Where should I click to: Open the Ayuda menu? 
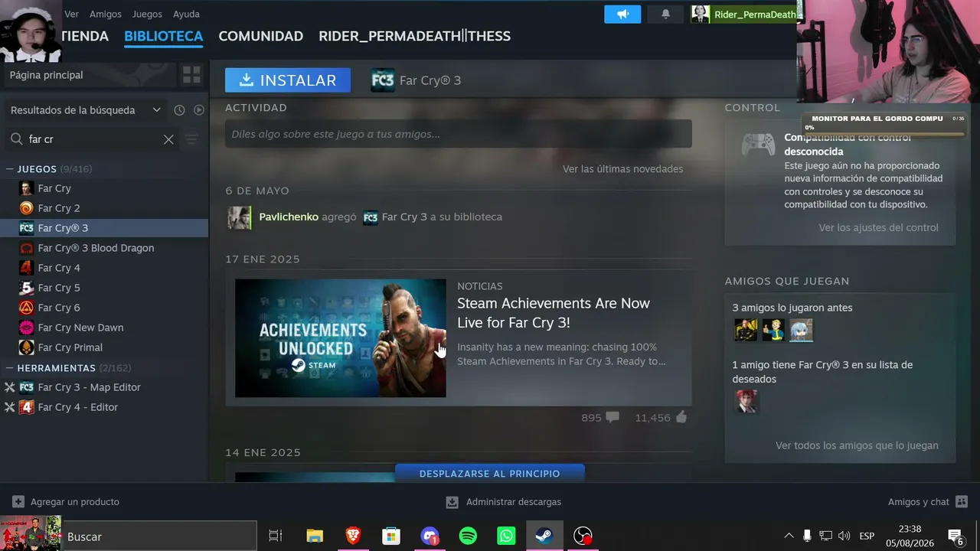coord(186,14)
